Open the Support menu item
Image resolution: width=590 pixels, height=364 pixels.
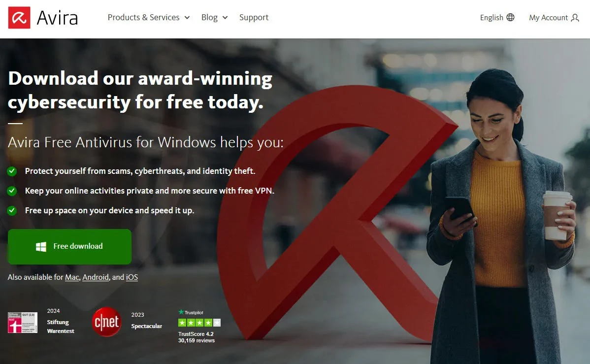tap(254, 17)
